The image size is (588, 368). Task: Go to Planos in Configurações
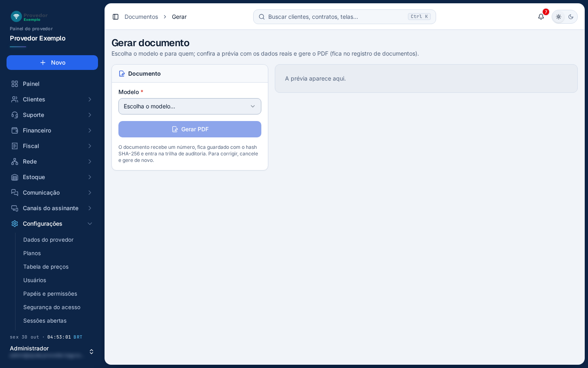click(32, 253)
